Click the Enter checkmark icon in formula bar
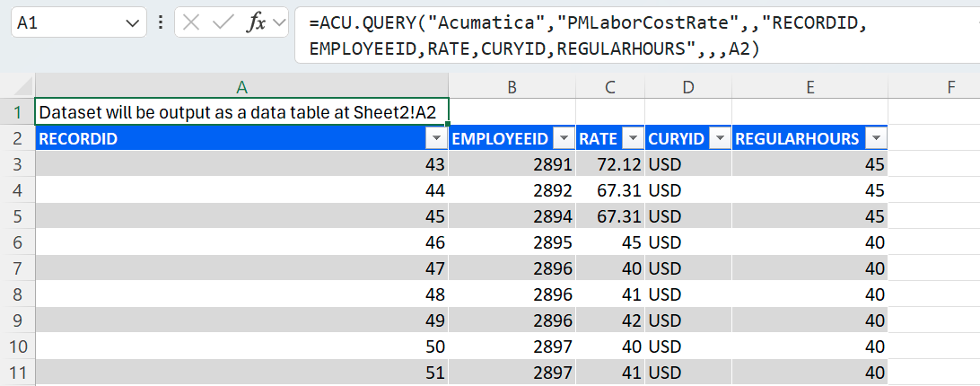Image resolution: width=980 pixels, height=386 pixels. [x=222, y=23]
